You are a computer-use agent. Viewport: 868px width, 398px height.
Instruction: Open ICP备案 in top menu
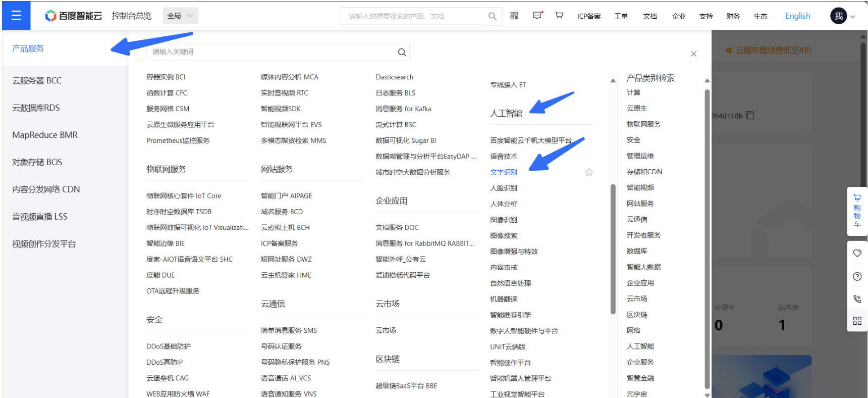pos(589,16)
